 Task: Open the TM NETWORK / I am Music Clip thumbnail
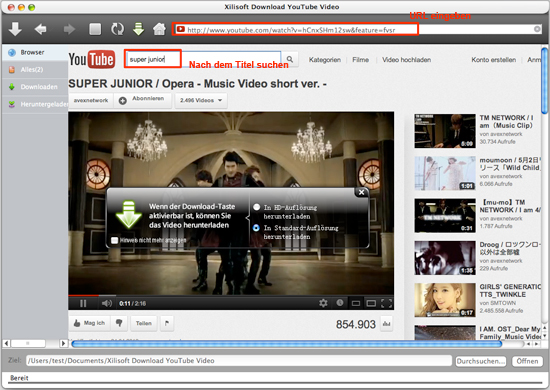tap(445, 130)
